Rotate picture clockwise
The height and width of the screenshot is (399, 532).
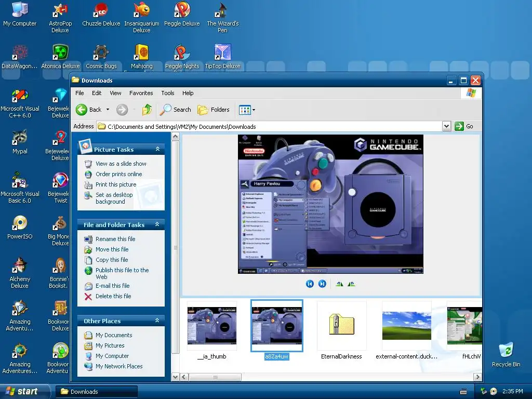[339, 284]
